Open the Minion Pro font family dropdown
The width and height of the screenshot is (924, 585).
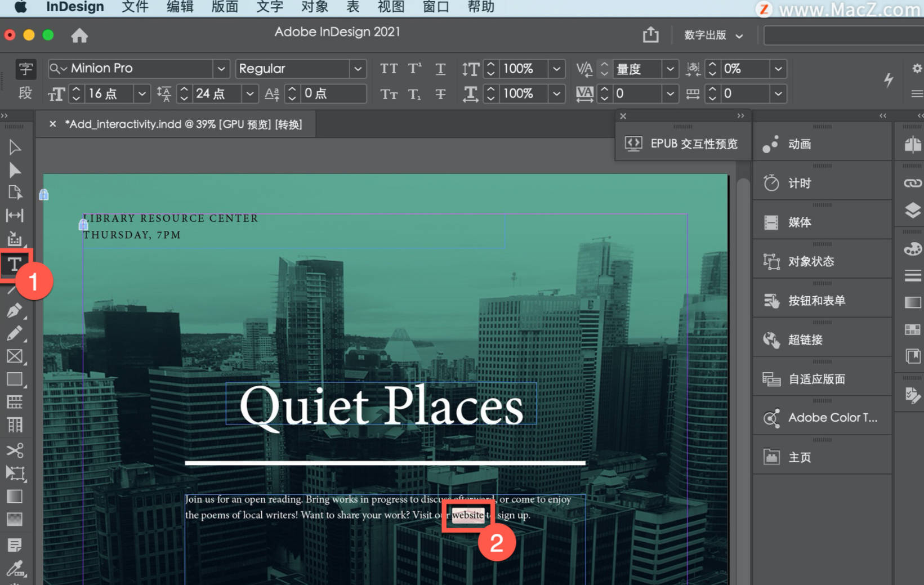pyautogui.click(x=221, y=69)
